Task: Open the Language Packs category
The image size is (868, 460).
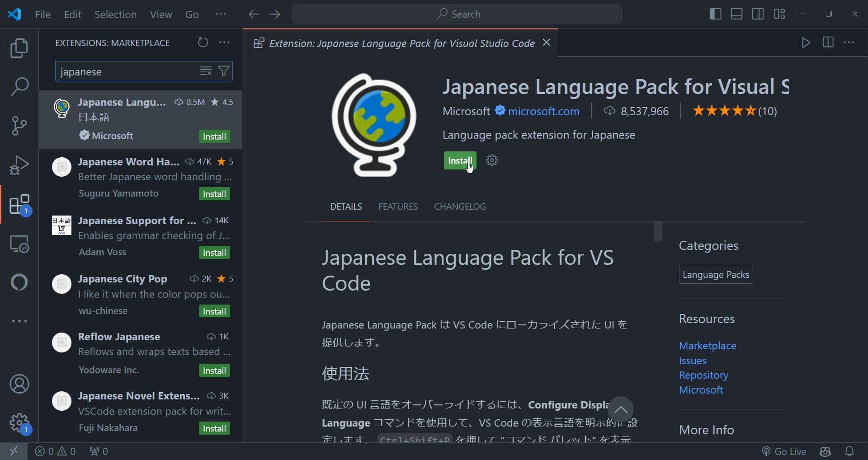Action: [716, 274]
